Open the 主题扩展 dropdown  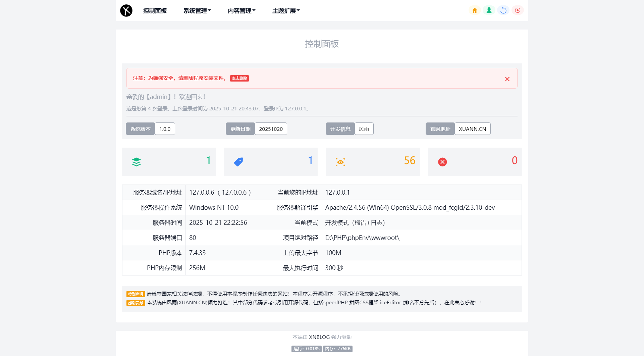click(x=286, y=10)
